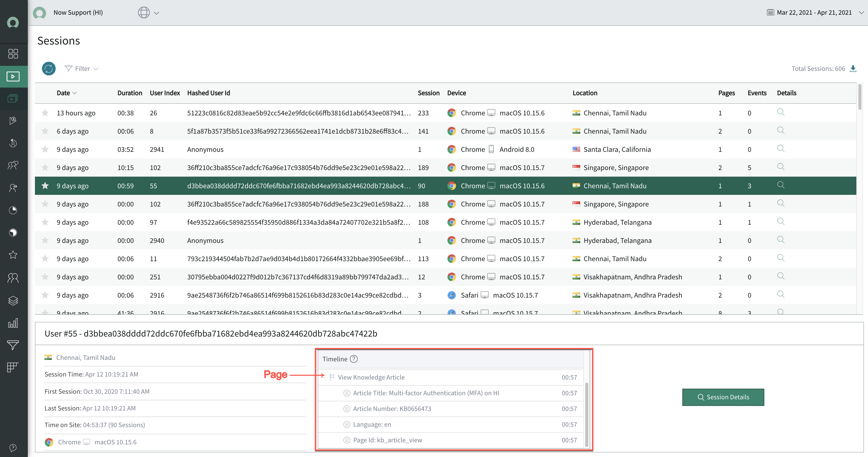Open the bar chart icon in sidebar
Image resolution: width=868 pixels, height=457 pixels.
click(x=13, y=323)
